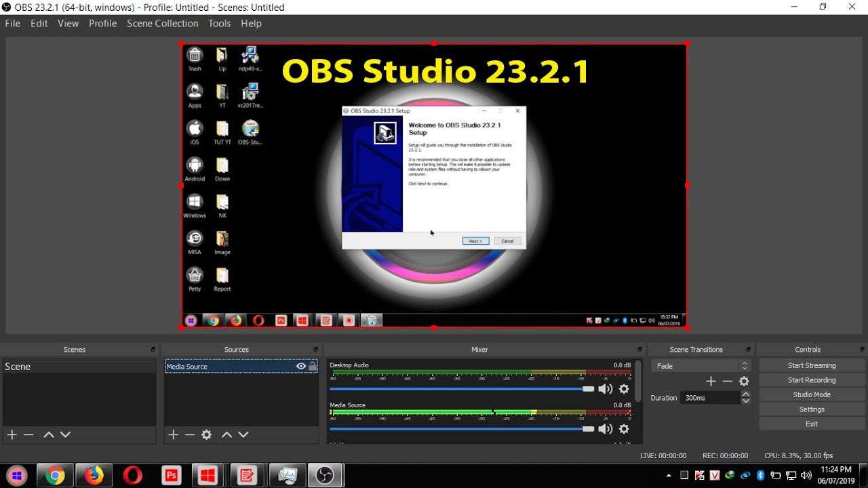This screenshot has height=488, width=868.
Task: Add a new scene with the plus icon
Action: tap(12, 434)
